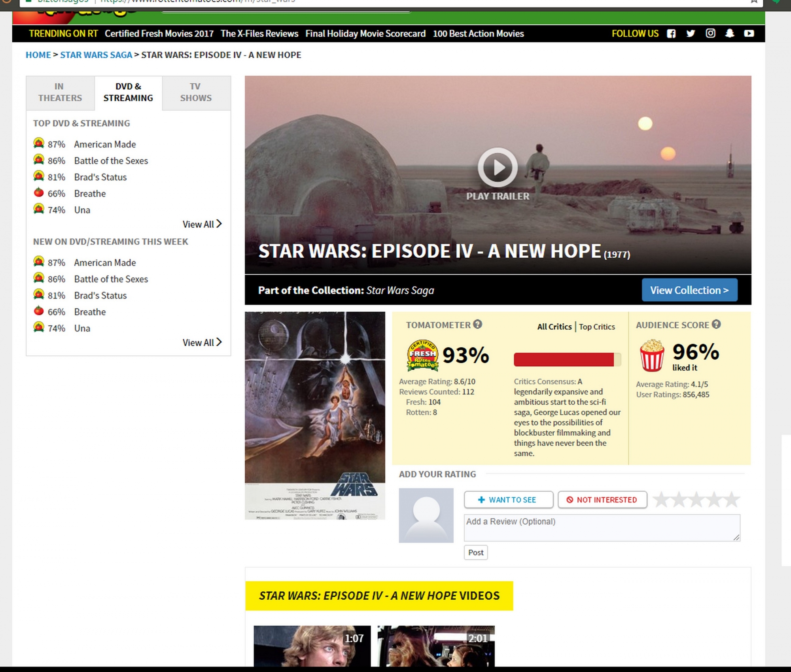
Task: Open the Star Wars Saga breadcrumb link
Action: point(96,55)
